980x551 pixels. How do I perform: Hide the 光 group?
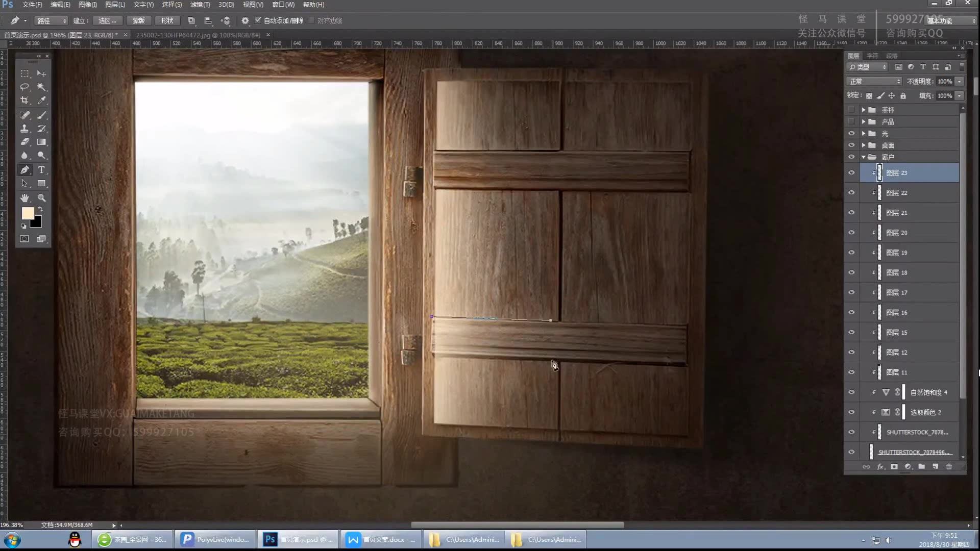coord(851,133)
